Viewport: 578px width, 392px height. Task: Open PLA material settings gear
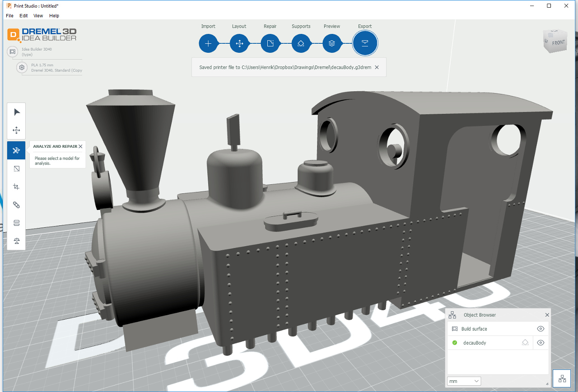coord(22,67)
